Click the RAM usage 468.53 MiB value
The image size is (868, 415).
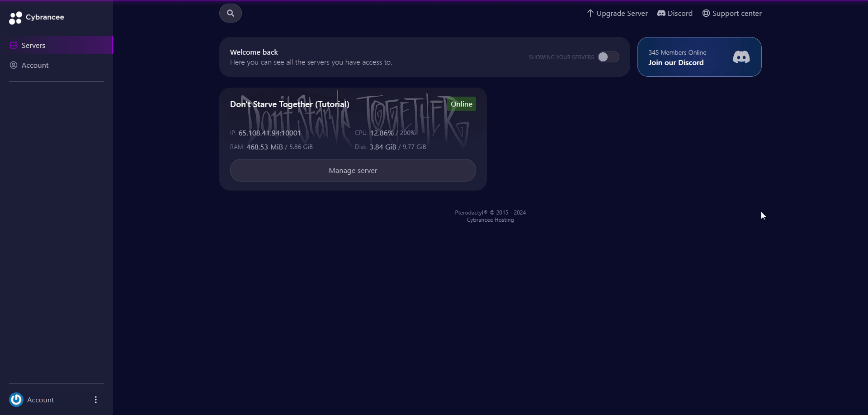coord(264,147)
